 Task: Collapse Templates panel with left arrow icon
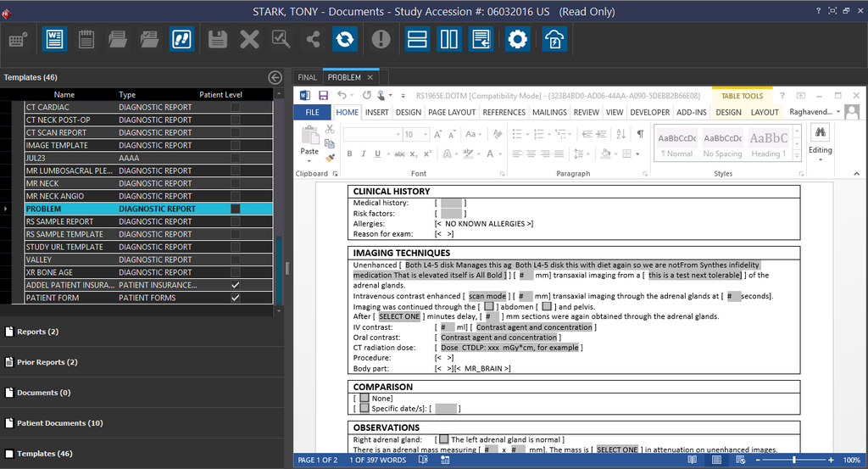tap(275, 77)
